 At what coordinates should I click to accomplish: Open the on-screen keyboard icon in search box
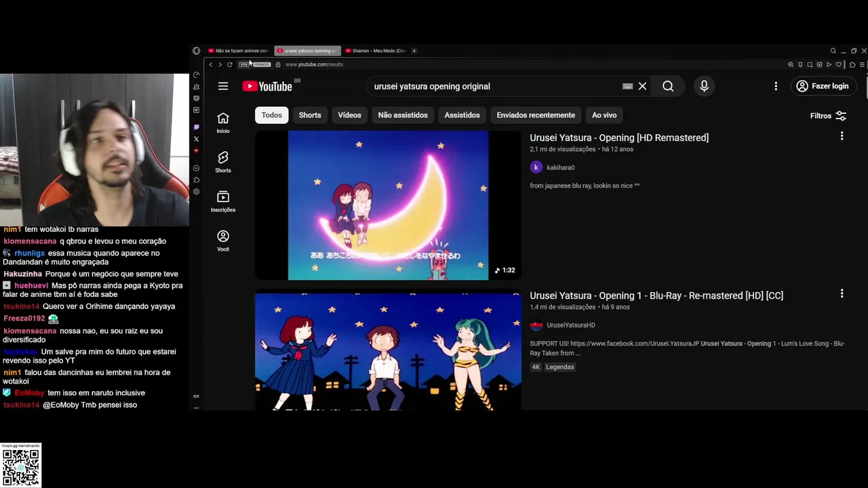pos(627,86)
